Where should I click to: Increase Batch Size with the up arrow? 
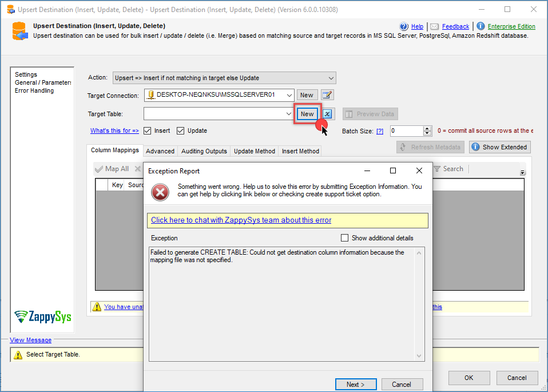(427, 128)
